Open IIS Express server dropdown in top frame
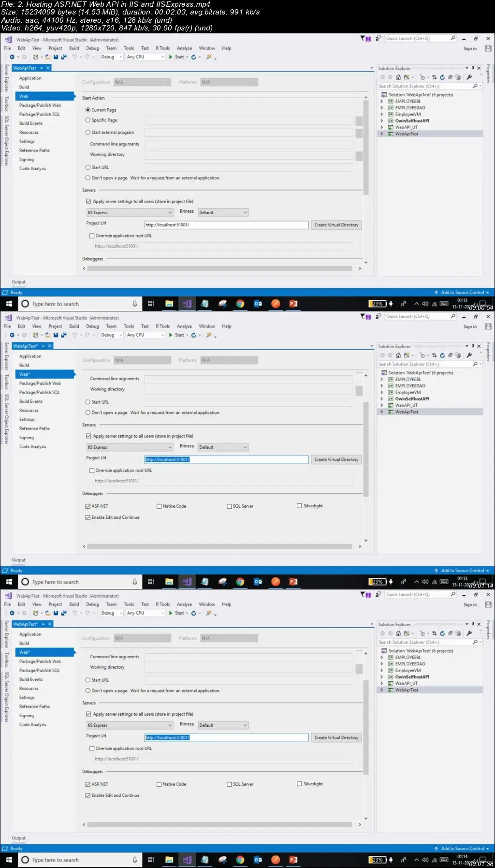Screen dimensions: 495x868 tap(130, 212)
